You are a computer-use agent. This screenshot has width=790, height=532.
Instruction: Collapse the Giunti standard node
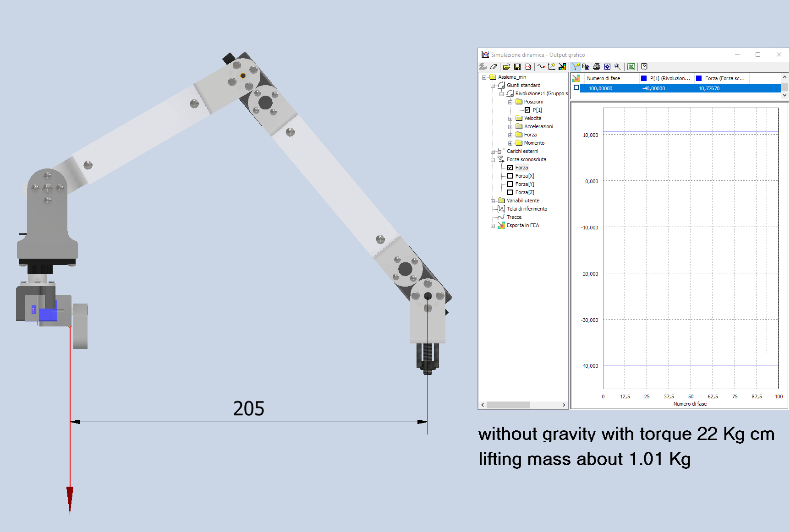[493, 86]
